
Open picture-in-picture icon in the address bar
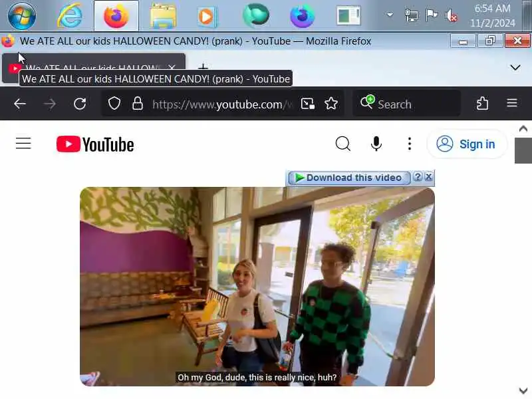pyautogui.click(x=308, y=104)
